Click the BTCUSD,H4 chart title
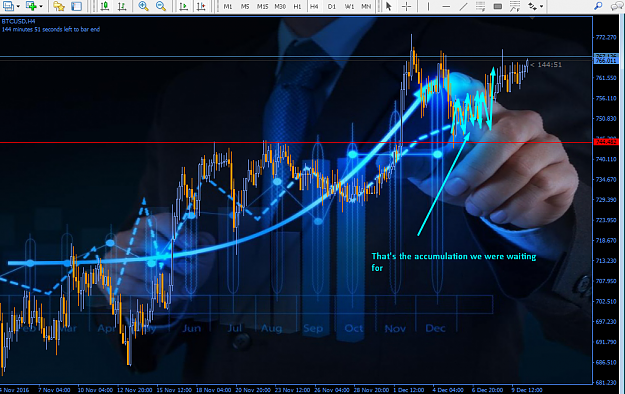625x394 pixels. (x=18, y=22)
